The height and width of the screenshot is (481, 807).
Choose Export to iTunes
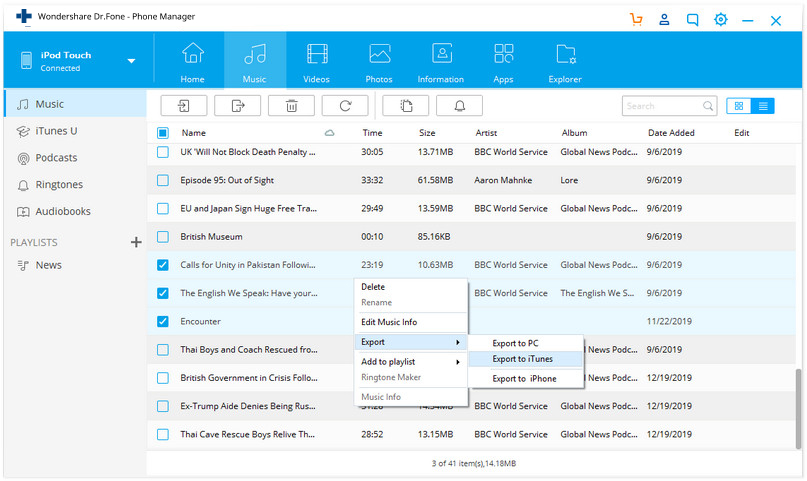[526, 359]
